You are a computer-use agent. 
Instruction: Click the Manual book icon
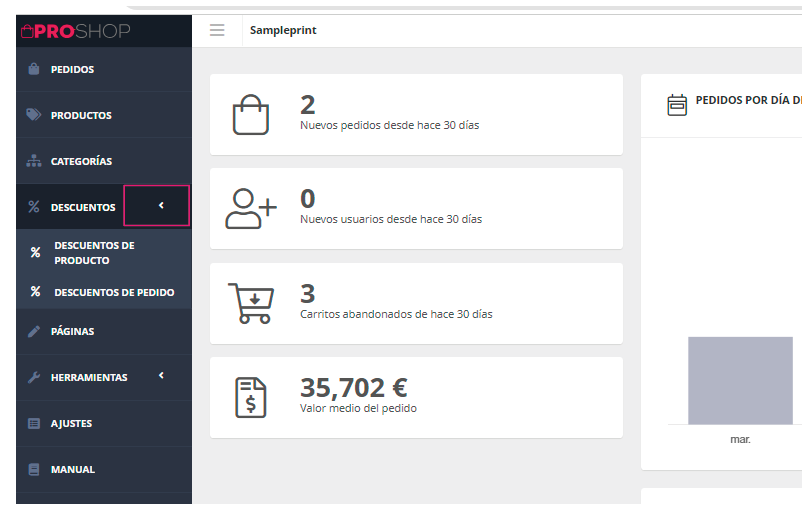34,469
